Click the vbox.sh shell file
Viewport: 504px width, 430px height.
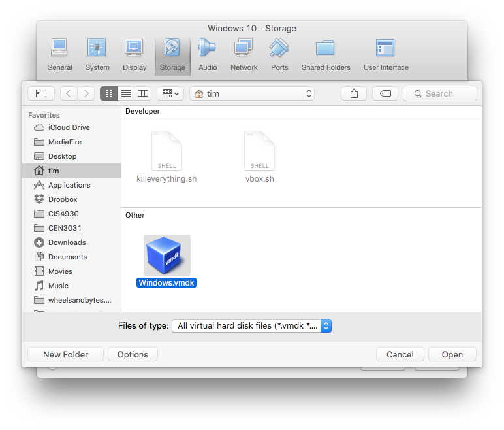(x=259, y=157)
